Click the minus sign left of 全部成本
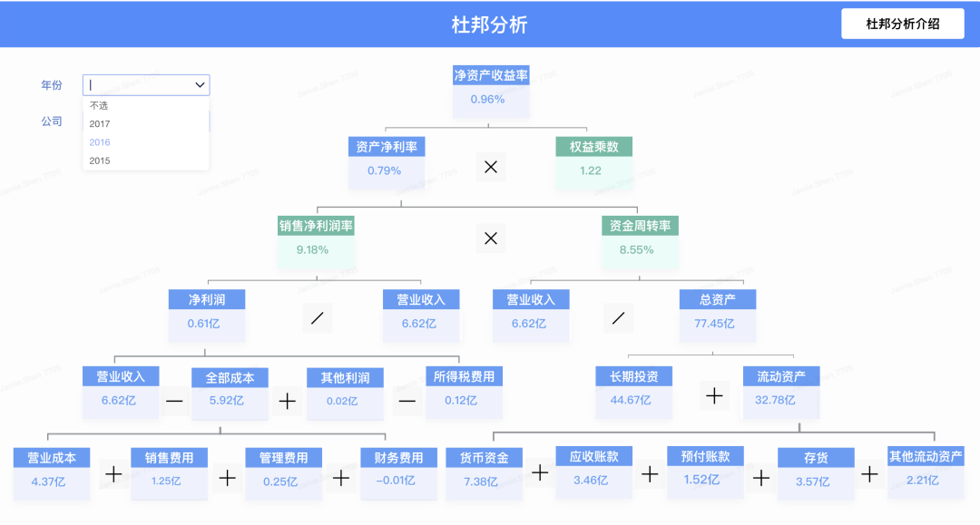Image resolution: width=980 pixels, height=525 pixels. 174,401
